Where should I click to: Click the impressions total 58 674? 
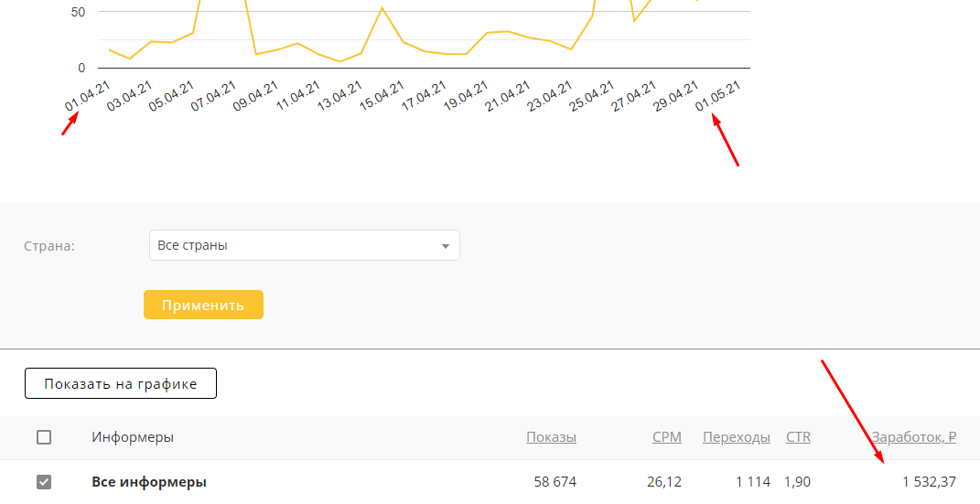pyautogui.click(x=555, y=482)
